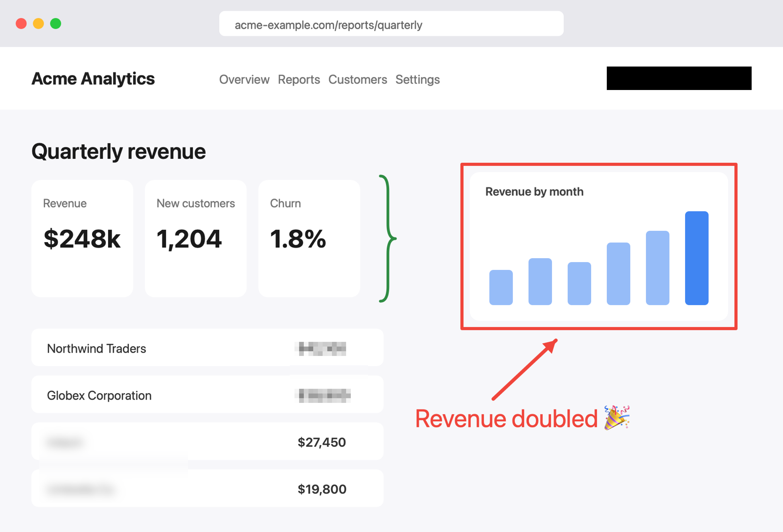
Task: Open the Settings nav item
Action: pos(417,79)
